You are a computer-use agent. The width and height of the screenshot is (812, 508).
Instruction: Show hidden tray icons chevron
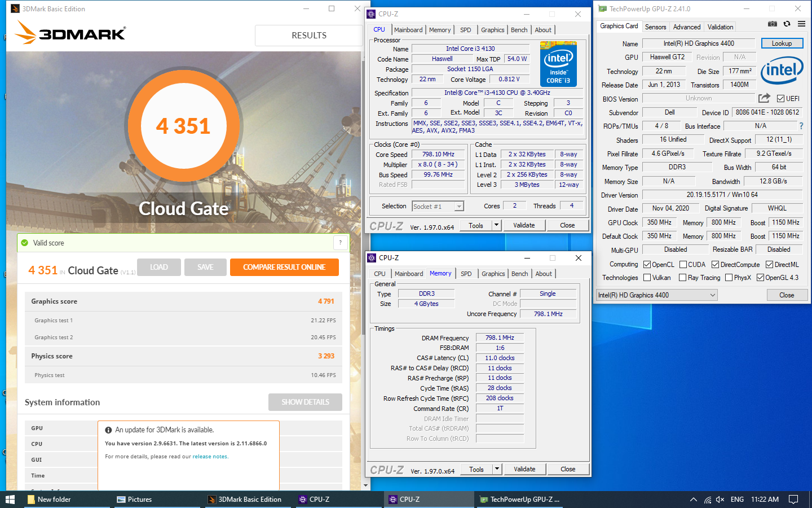[694, 500]
